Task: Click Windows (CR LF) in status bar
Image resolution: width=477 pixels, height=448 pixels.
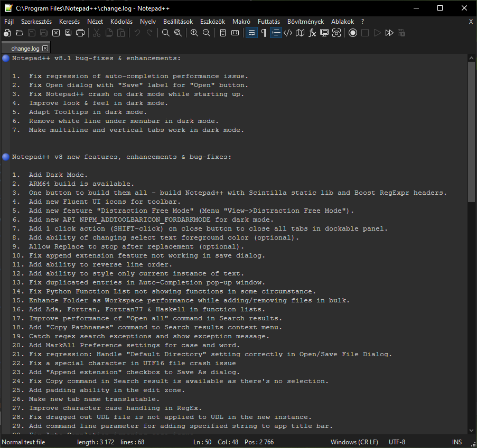Action: (x=354, y=442)
